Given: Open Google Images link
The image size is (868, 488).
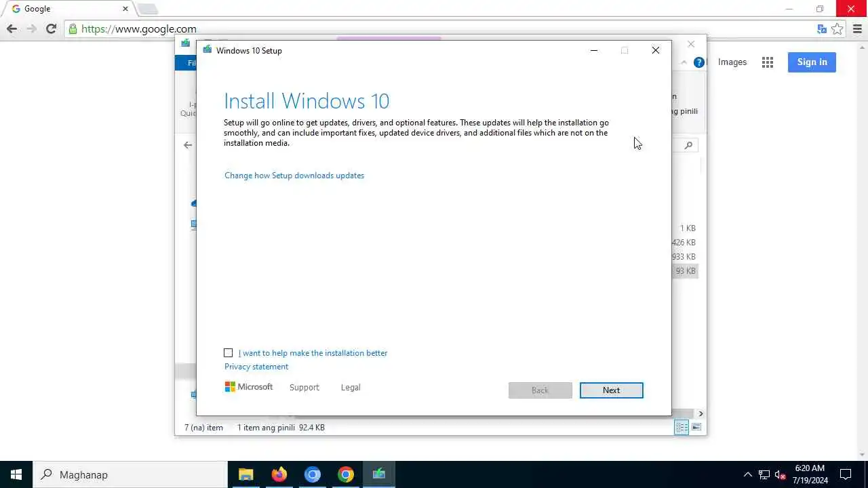Looking at the screenshot, I should [732, 62].
